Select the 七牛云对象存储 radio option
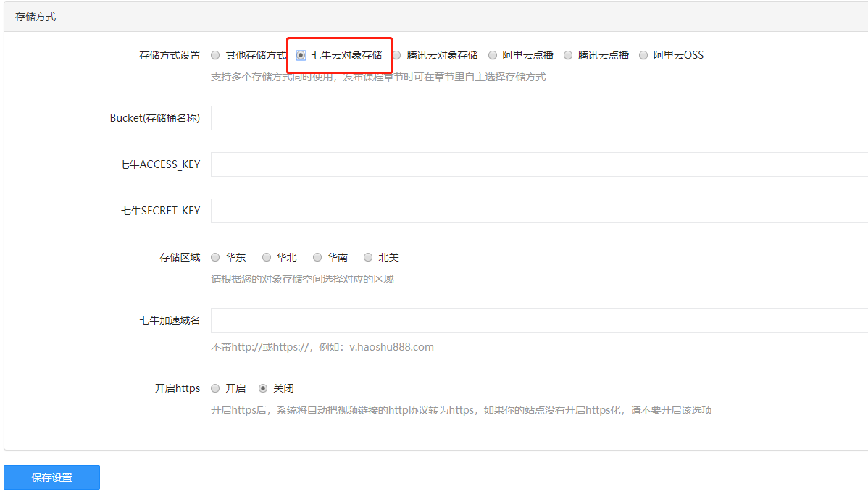This screenshot has height=497, width=868. (x=301, y=55)
